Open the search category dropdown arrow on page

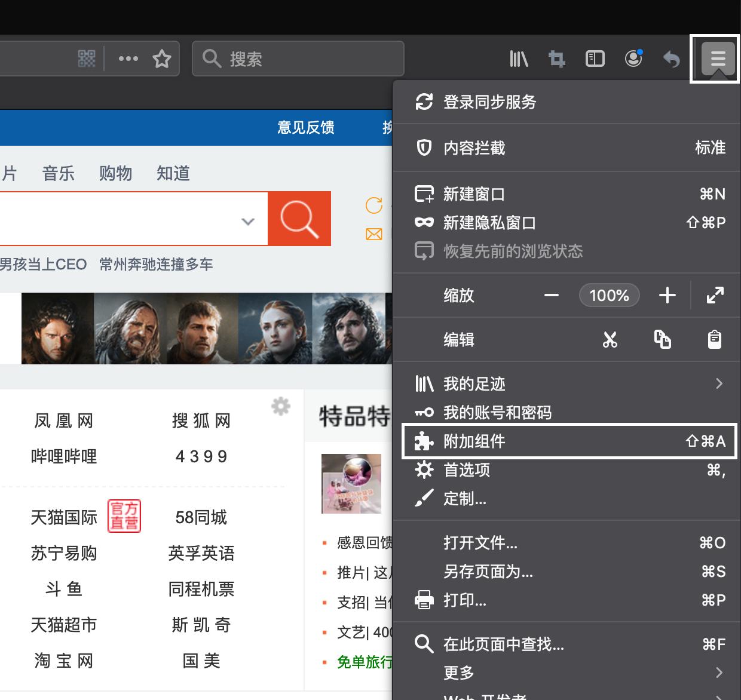pyautogui.click(x=247, y=220)
